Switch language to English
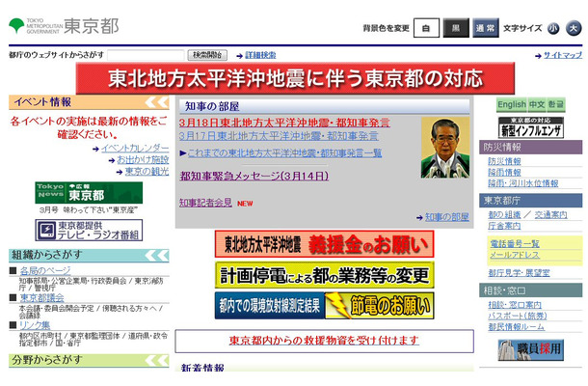This screenshot has width=588, height=386. point(512,104)
